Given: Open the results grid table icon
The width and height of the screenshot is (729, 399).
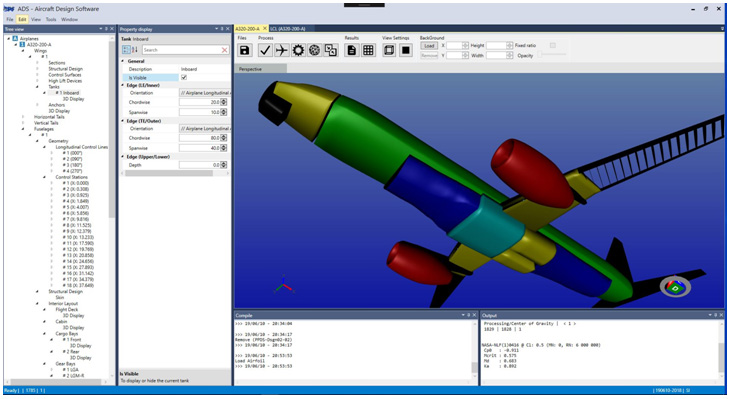Looking at the screenshot, I should pyautogui.click(x=368, y=50).
